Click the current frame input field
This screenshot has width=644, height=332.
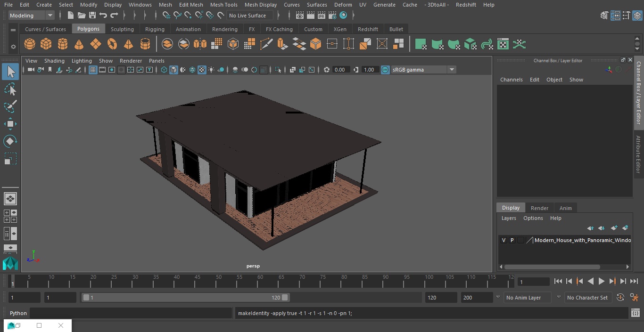click(534, 282)
